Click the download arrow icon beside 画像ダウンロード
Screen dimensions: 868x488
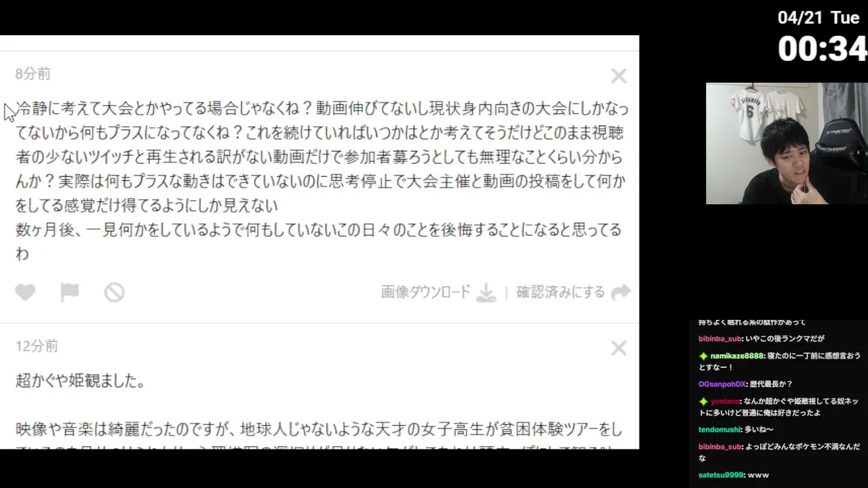click(486, 293)
